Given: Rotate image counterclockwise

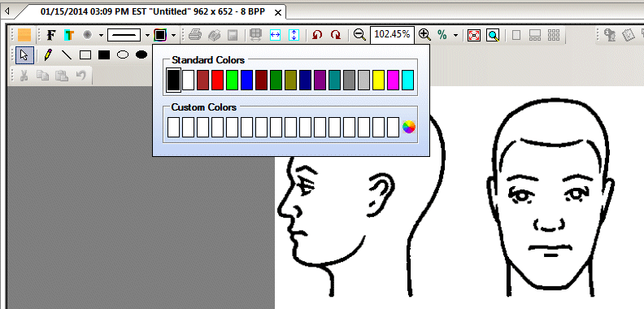Looking at the screenshot, I should tap(316, 35).
